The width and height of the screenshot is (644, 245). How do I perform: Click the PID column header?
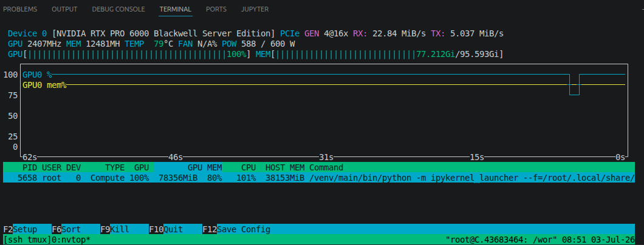tap(30, 167)
